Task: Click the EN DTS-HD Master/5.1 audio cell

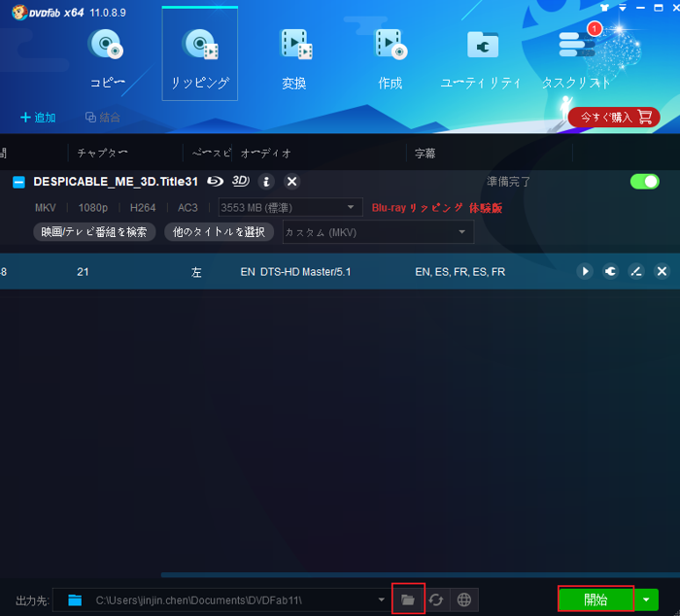Action: coord(295,272)
